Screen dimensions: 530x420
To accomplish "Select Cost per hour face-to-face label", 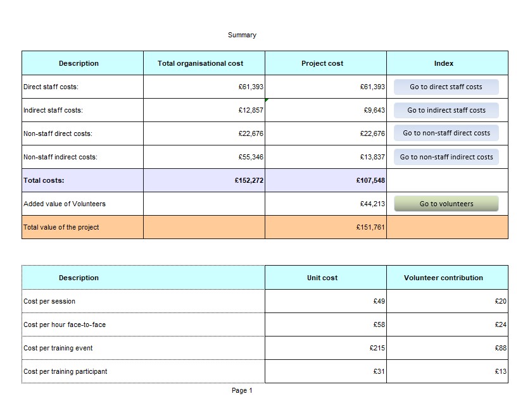I will pyautogui.click(x=65, y=324).
